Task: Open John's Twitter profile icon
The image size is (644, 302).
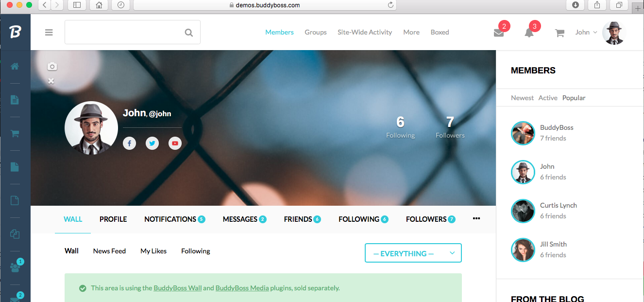Action: click(x=152, y=143)
